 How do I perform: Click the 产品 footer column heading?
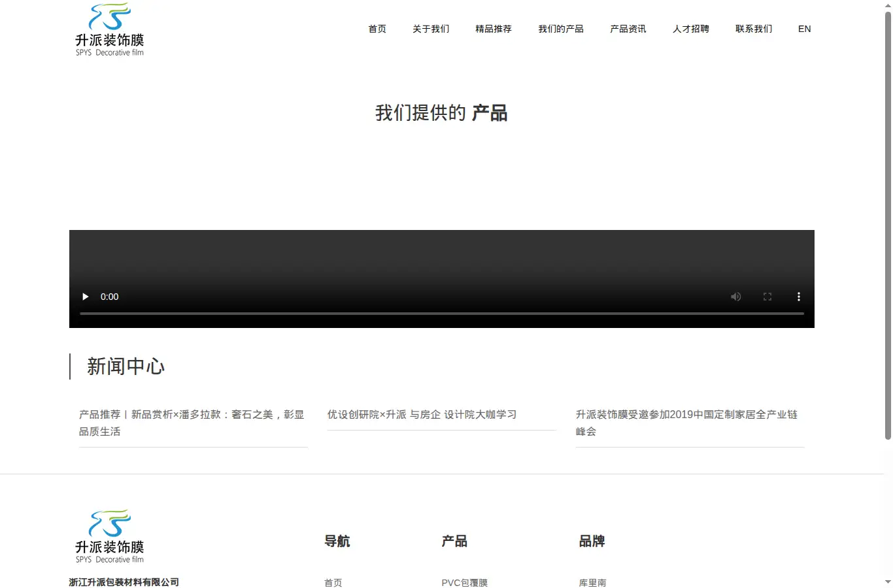tap(454, 541)
